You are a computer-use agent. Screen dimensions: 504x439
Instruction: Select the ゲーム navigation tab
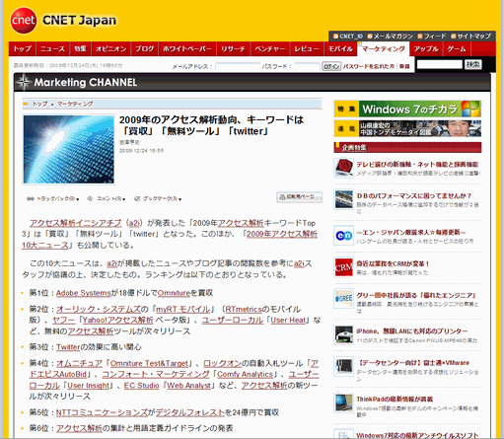click(457, 49)
